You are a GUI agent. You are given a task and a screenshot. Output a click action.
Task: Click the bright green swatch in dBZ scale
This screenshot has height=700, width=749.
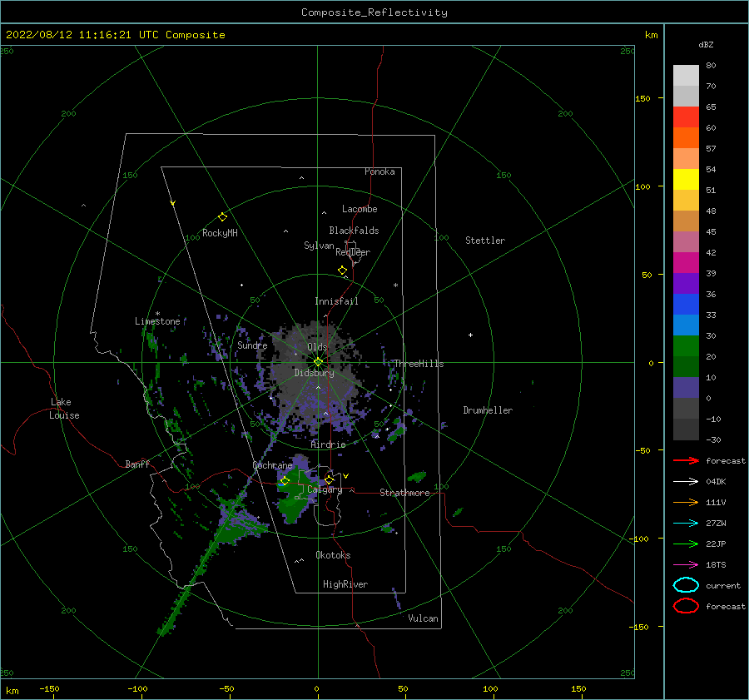point(686,346)
